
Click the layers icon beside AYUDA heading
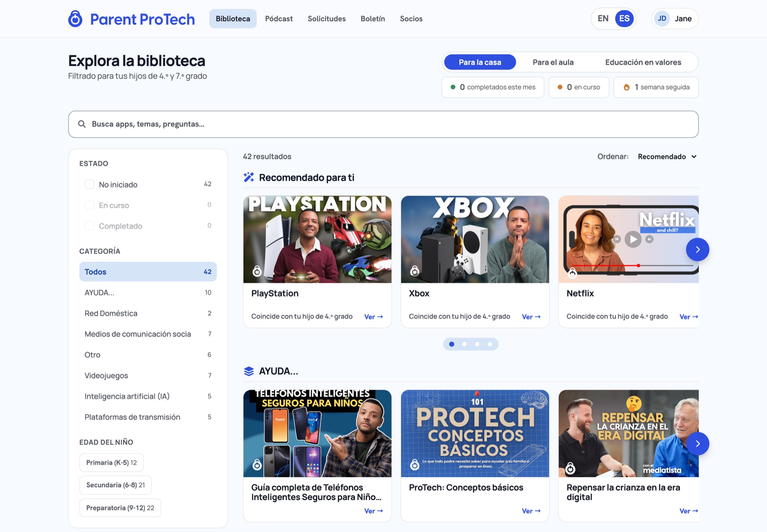click(249, 371)
